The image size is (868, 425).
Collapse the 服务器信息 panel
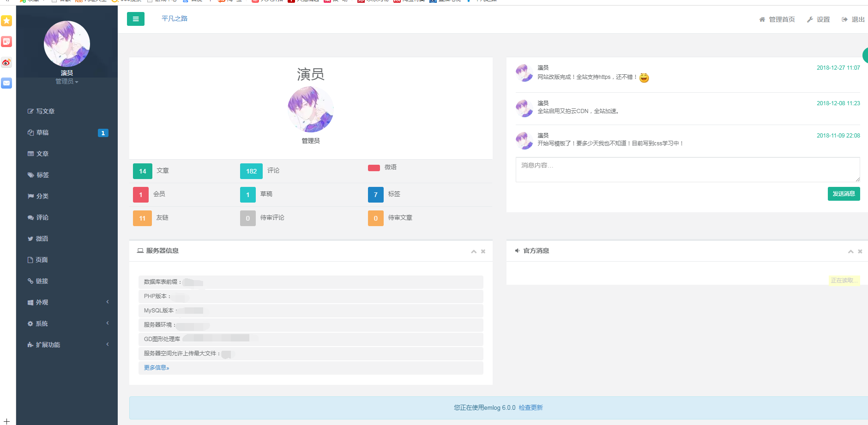474,251
